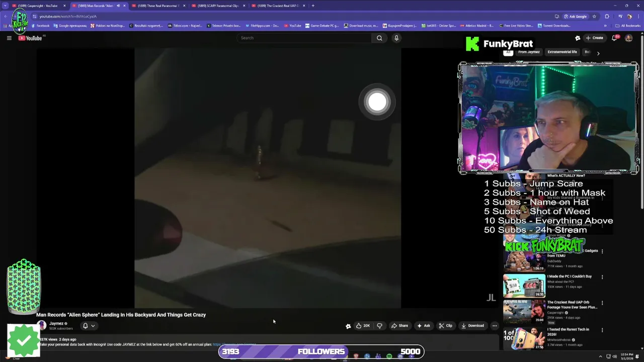644x362 pixels.
Task: Click 'Caspersight' channel name in sidebar
Action: pyautogui.click(x=556, y=312)
